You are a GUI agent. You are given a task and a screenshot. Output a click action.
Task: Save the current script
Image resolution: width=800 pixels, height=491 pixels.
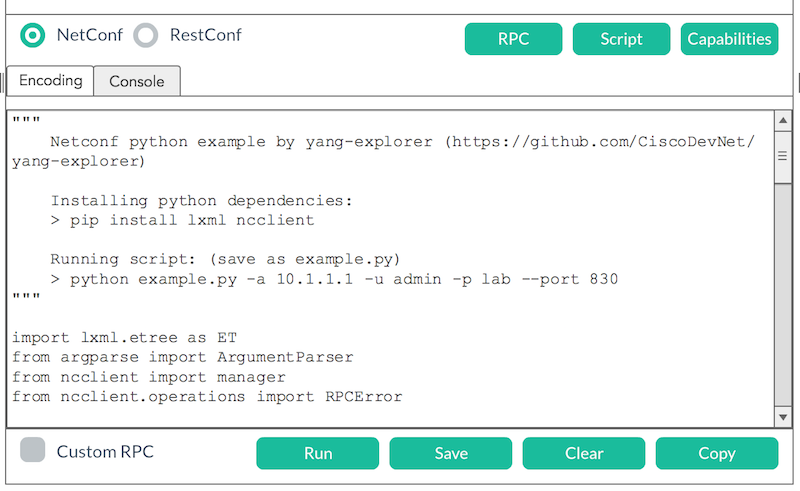click(x=451, y=453)
